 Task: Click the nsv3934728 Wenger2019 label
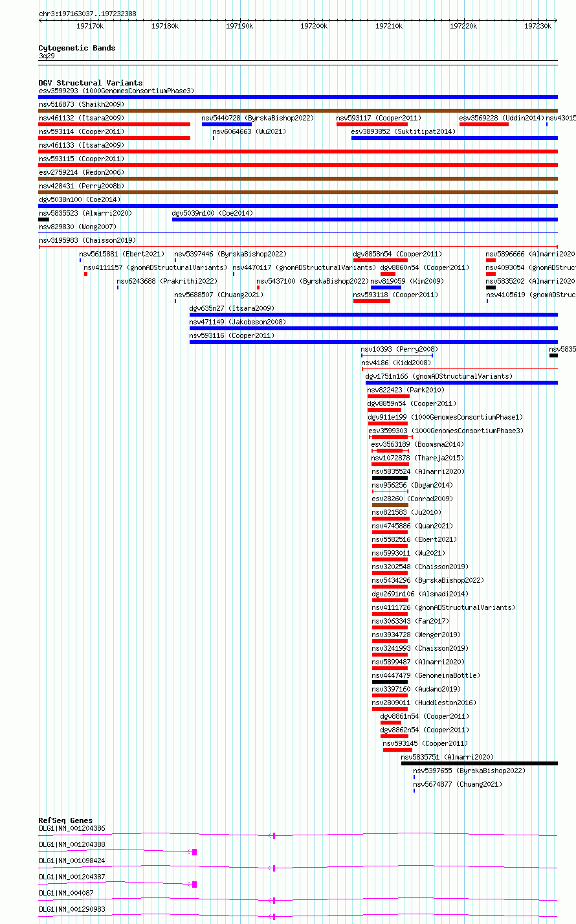coord(416,635)
